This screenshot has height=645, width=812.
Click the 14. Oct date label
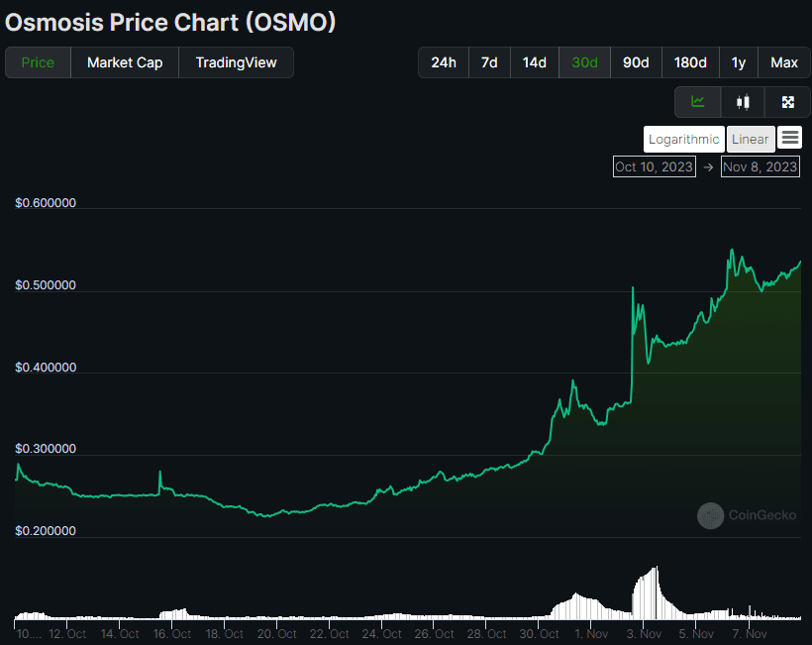tap(120, 634)
